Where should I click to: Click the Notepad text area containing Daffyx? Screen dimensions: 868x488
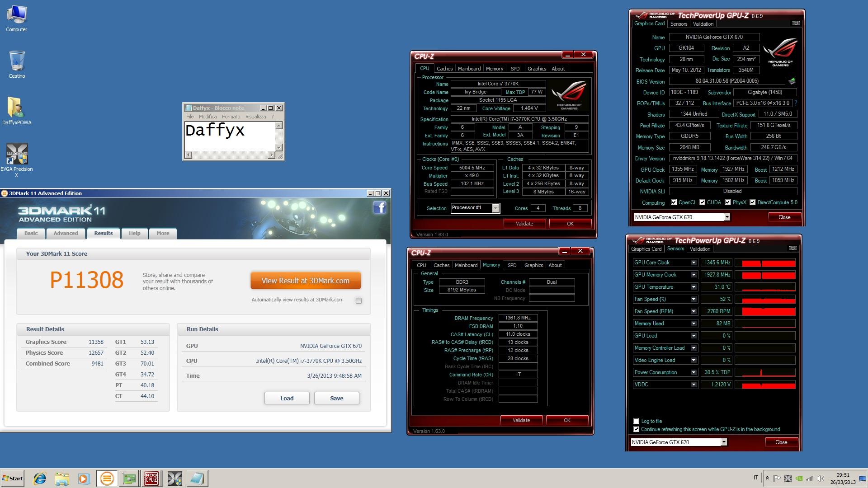(230, 136)
